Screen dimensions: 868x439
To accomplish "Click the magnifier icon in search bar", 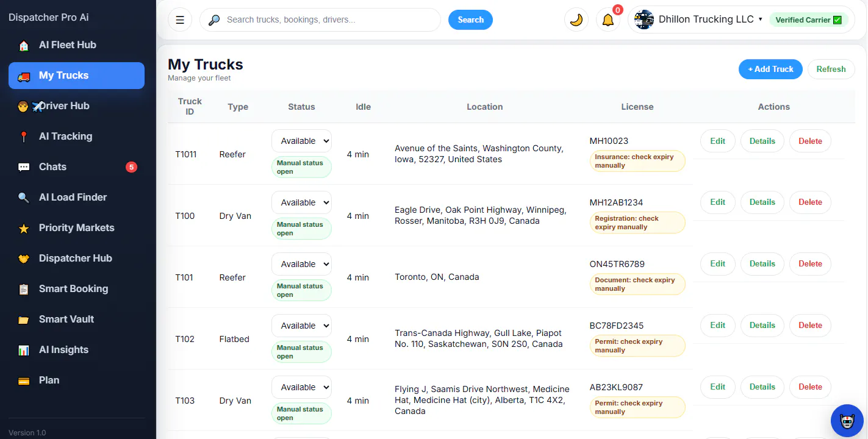I will coord(214,20).
